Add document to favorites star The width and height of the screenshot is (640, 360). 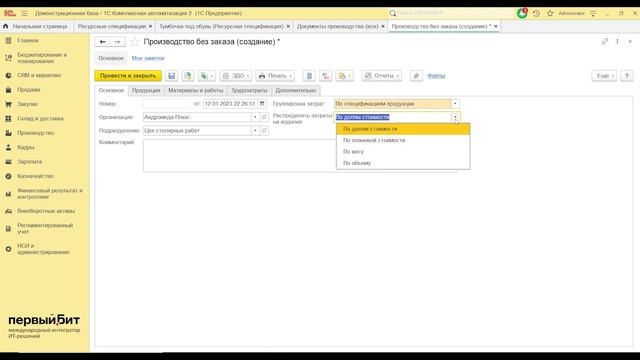pyautogui.click(x=135, y=42)
